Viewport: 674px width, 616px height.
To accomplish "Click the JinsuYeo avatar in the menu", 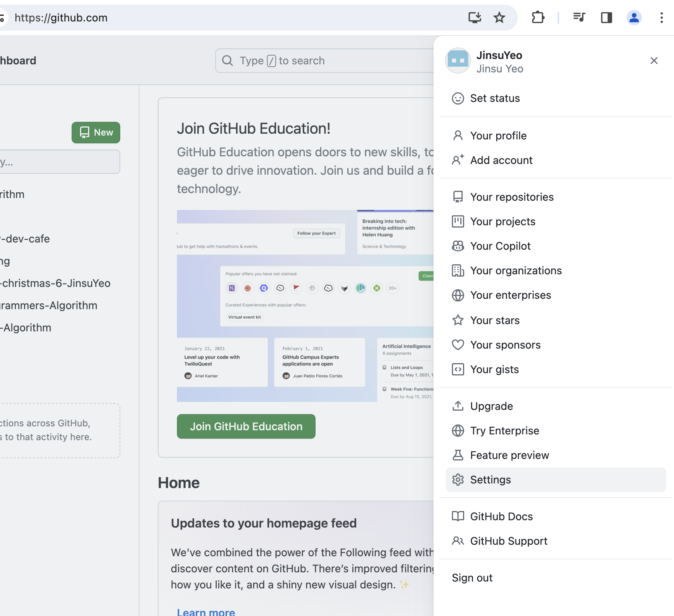I will click(x=458, y=61).
